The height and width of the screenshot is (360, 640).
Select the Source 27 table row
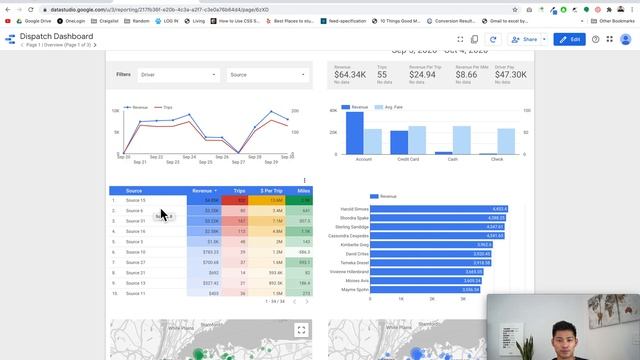[x=211, y=262]
